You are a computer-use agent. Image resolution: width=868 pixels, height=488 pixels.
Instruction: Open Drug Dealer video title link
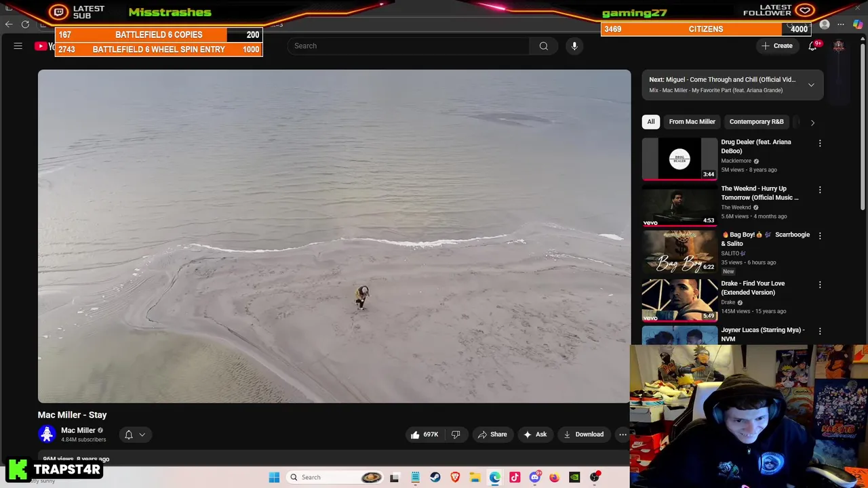(756, 146)
